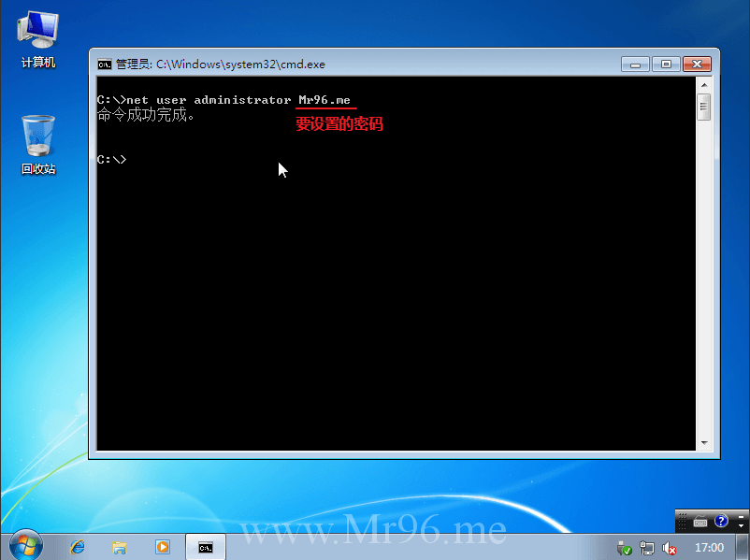Open the Computer desktop icon
The height and width of the screenshot is (560, 750).
(x=37, y=39)
